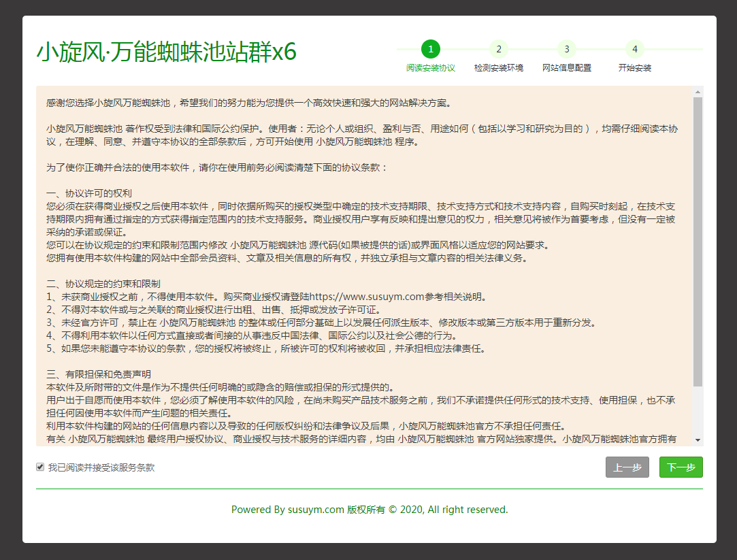Click step 4 circle in installer progress
This screenshot has height=560, width=737.
click(635, 49)
